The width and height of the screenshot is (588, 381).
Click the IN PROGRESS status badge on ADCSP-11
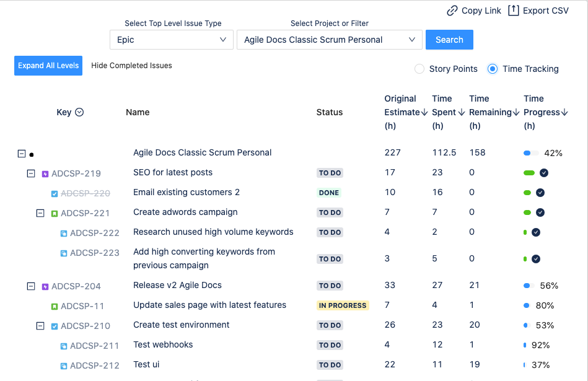[343, 305]
